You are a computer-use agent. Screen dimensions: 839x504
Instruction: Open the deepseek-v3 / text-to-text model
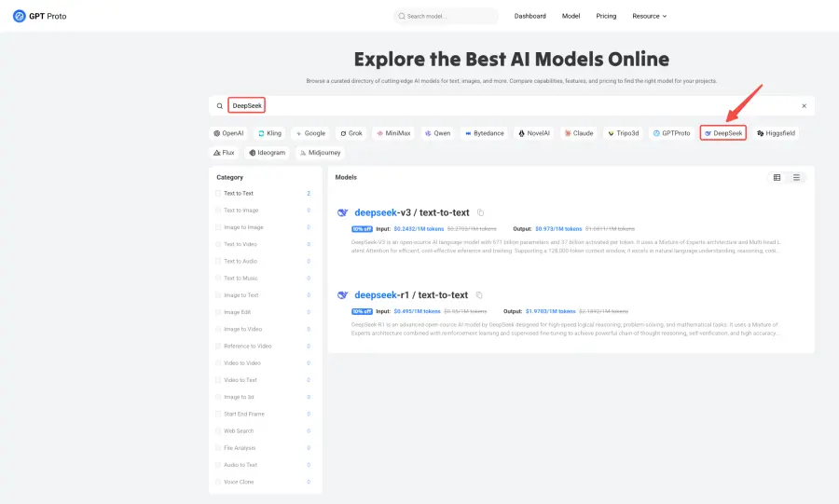411,212
